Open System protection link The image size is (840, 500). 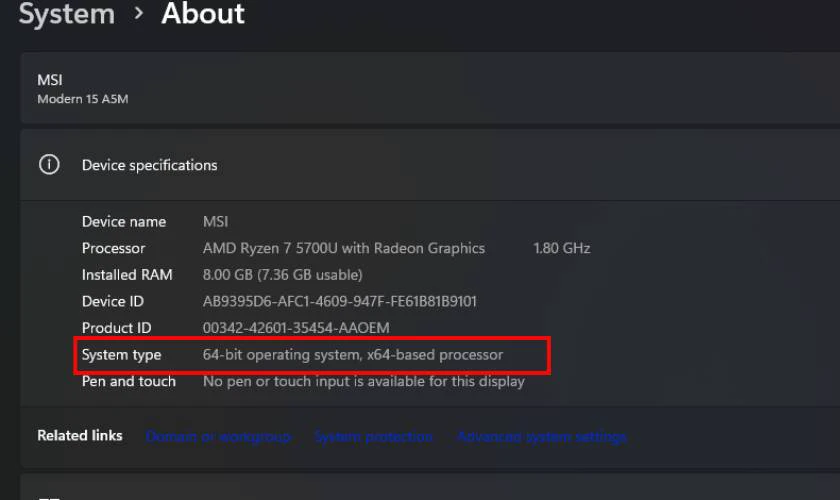(x=373, y=437)
